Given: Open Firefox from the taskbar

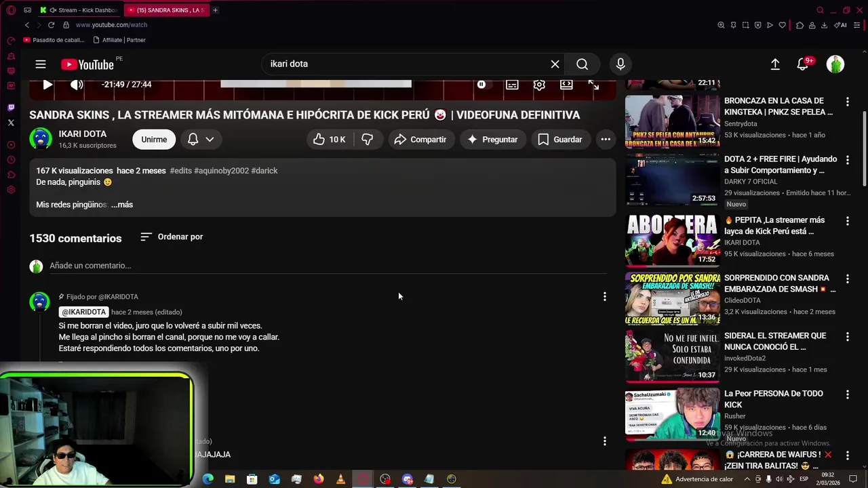Looking at the screenshot, I should coord(319,479).
